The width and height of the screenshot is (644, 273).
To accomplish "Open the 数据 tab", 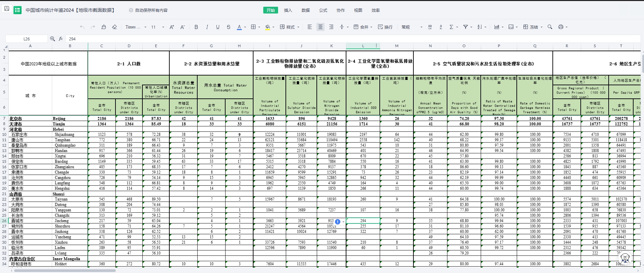I will (x=306, y=10).
